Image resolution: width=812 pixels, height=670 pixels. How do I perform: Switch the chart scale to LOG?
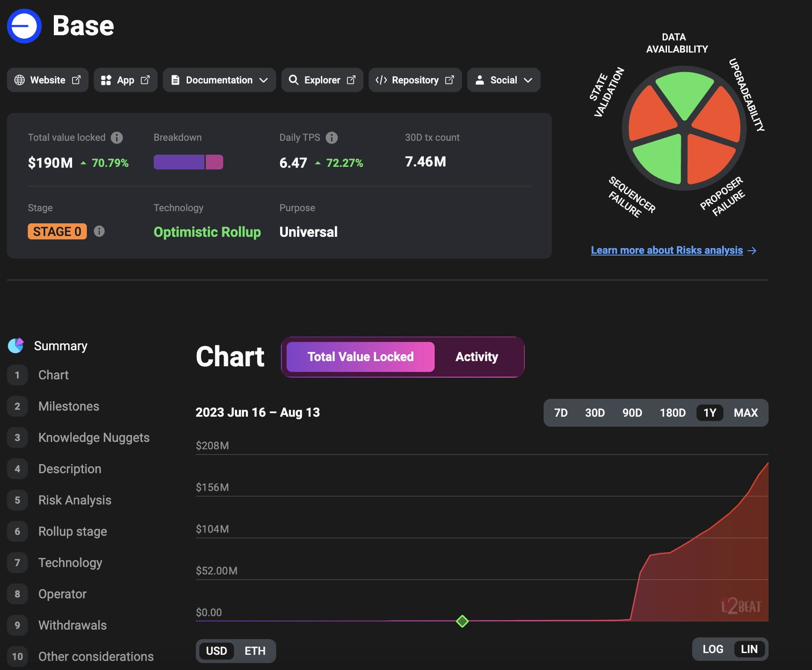[712, 649]
